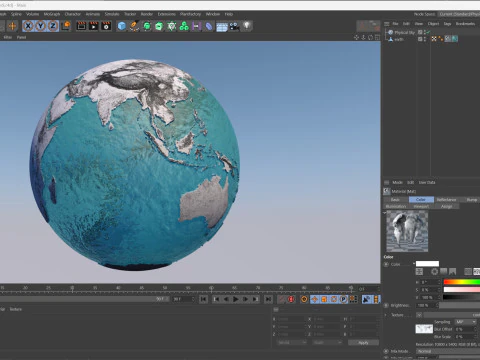Open the viewport Panel menu
This screenshot has width=480, height=360.
(21, 37)
